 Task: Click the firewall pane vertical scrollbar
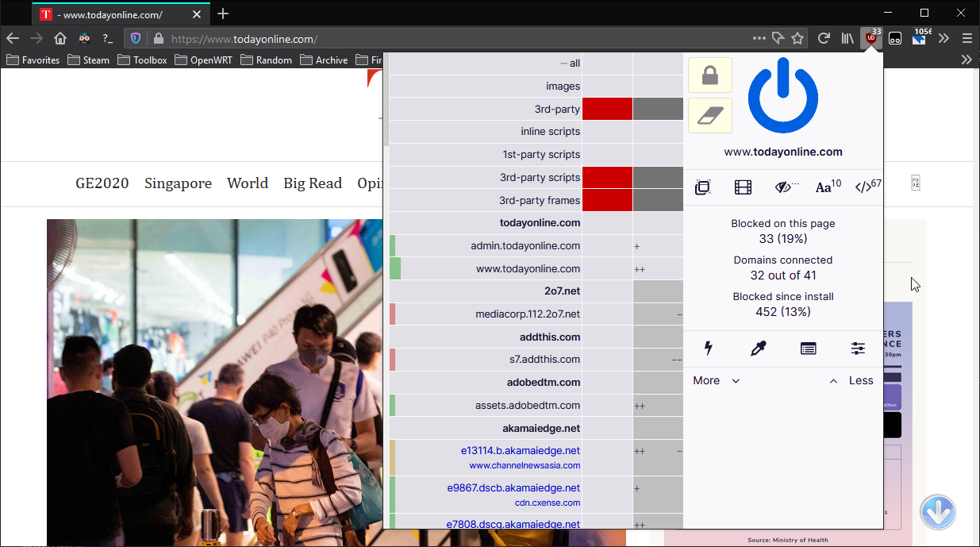coord(386,100)
